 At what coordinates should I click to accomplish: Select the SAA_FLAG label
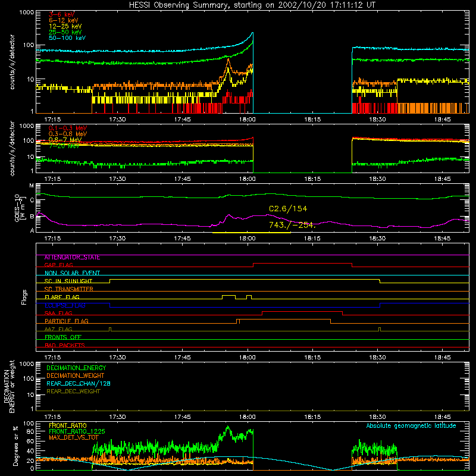coord(58,313)
